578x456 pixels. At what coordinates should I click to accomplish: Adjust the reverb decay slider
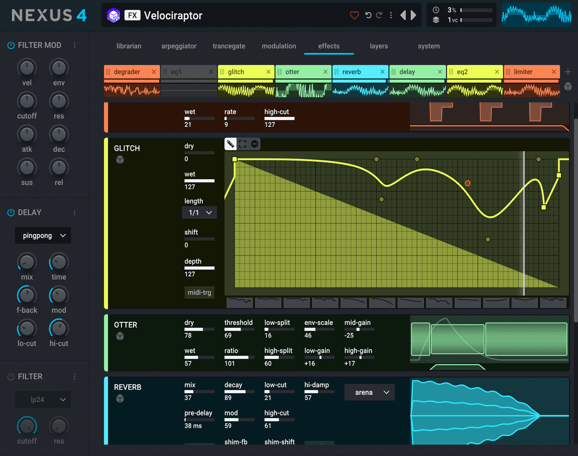tap(239, 391)
